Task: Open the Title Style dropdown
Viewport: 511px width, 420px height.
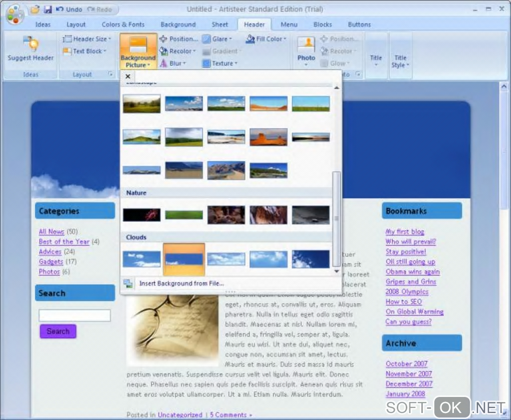Action: (400, 61)
